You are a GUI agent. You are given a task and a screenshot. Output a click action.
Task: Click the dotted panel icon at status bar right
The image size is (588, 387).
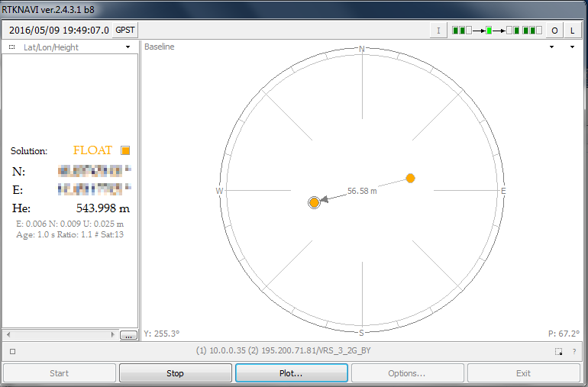(x=559, y=352)
